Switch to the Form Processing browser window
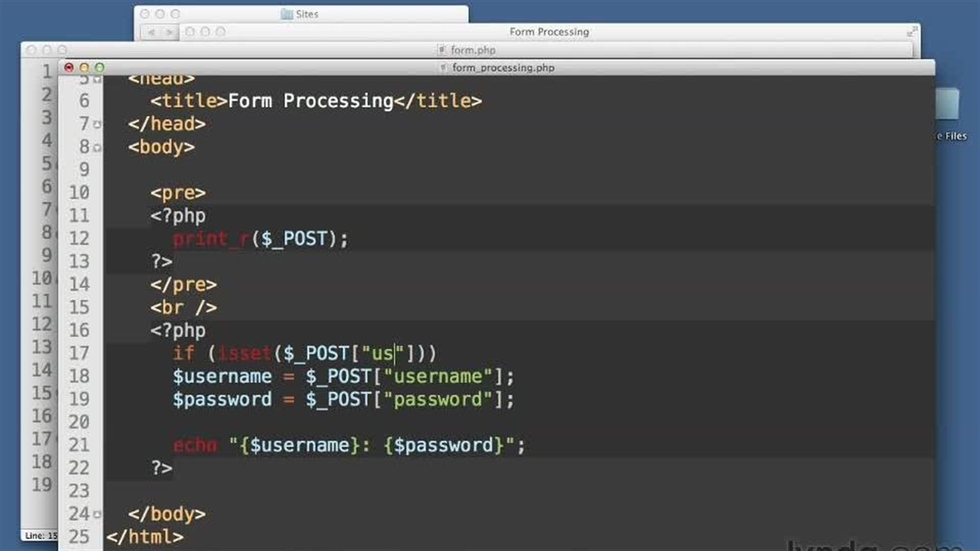This screenshot has width=980, height=551. (548, 31)
